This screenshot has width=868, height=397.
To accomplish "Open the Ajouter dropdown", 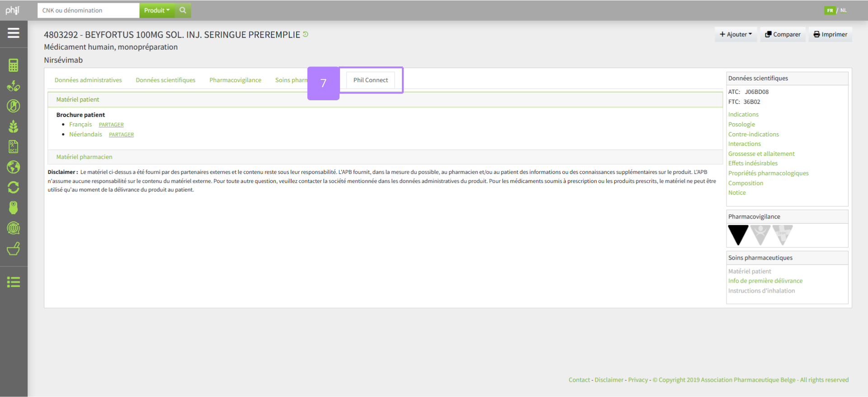I will click(736, 34).
